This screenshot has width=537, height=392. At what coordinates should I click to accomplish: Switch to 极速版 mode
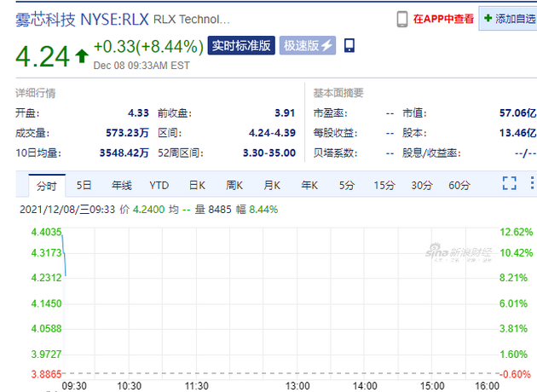(308, 45)
